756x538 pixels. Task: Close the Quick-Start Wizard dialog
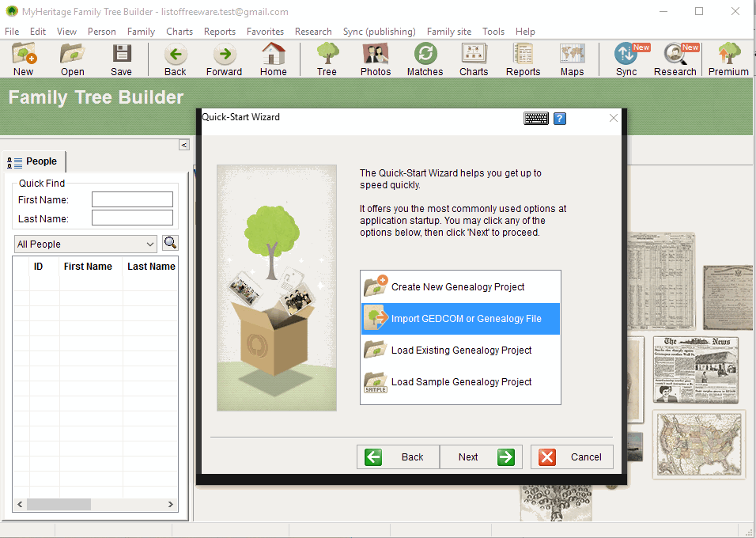pyautogui.click(x=614, y=118)
